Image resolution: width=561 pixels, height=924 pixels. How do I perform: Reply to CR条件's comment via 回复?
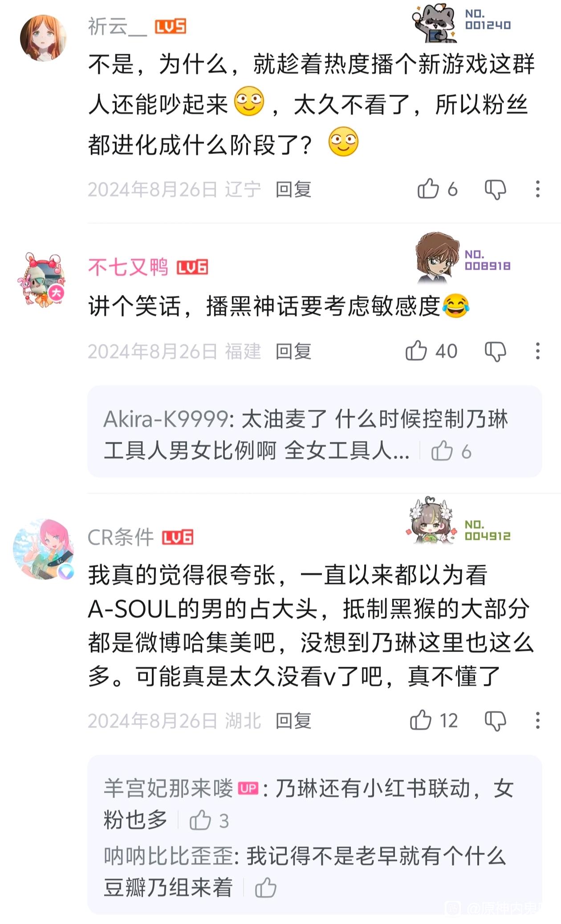click(293, 721)
